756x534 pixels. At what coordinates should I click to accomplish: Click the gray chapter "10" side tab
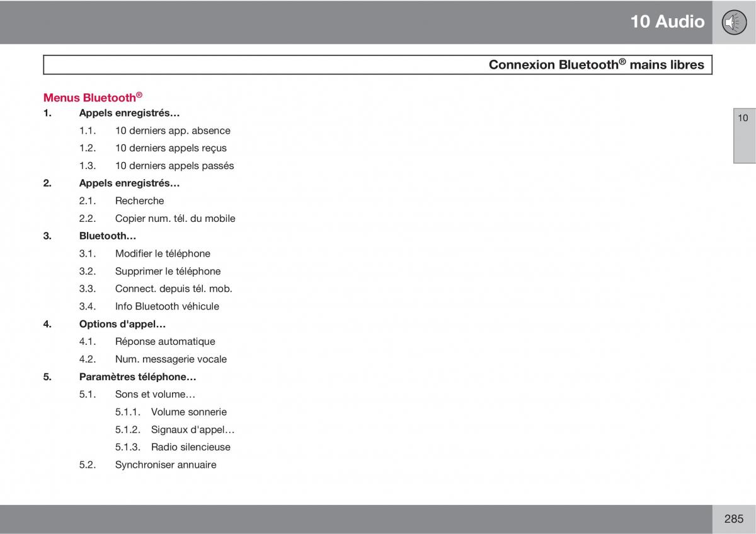[x=743, y=136]
